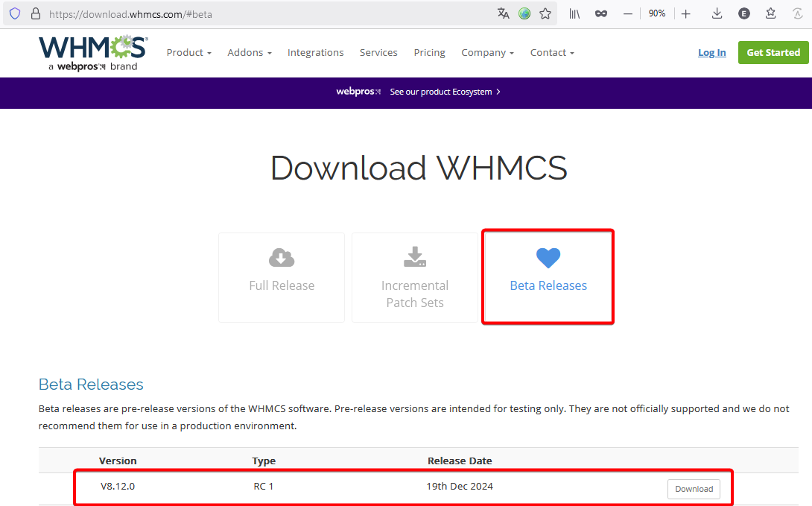Click the Download WHMCS page title
812x506 pixels.
pos(419,168)
